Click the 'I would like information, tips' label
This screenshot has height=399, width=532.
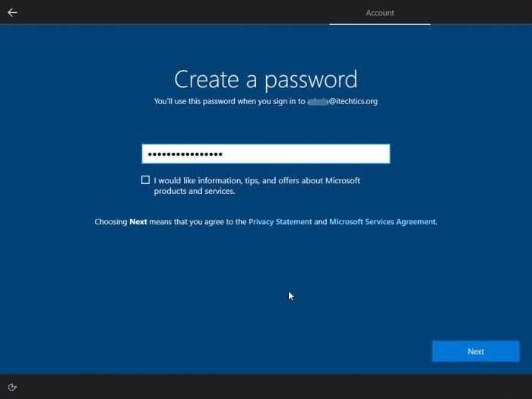[257, 185]
